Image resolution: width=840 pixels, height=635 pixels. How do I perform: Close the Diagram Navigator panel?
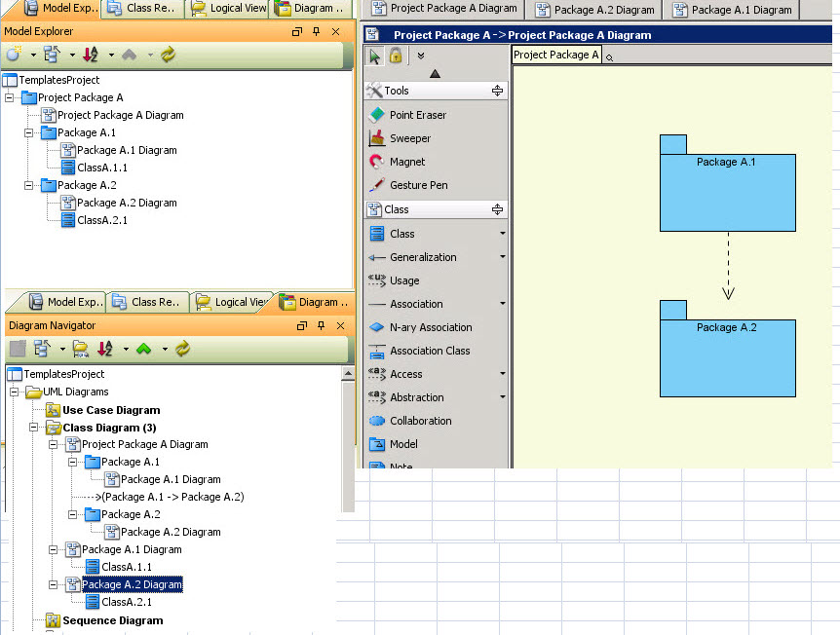click(x=341, y=325)
